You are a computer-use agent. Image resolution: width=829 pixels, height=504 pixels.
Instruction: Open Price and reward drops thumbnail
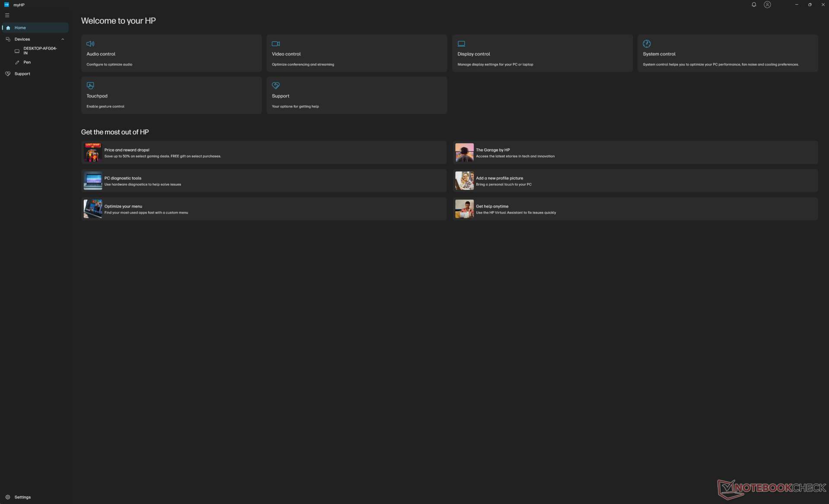92,152
